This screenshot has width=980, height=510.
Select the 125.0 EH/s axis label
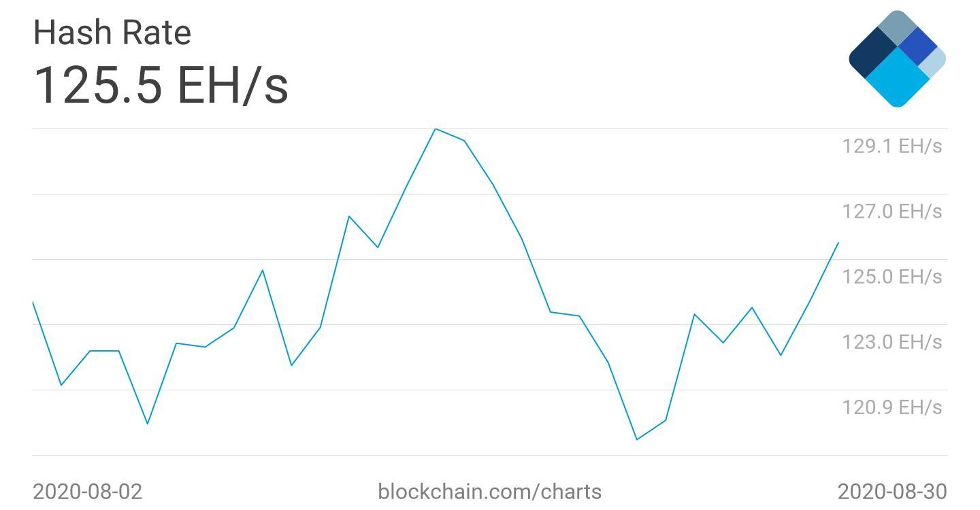pos(892,277)
